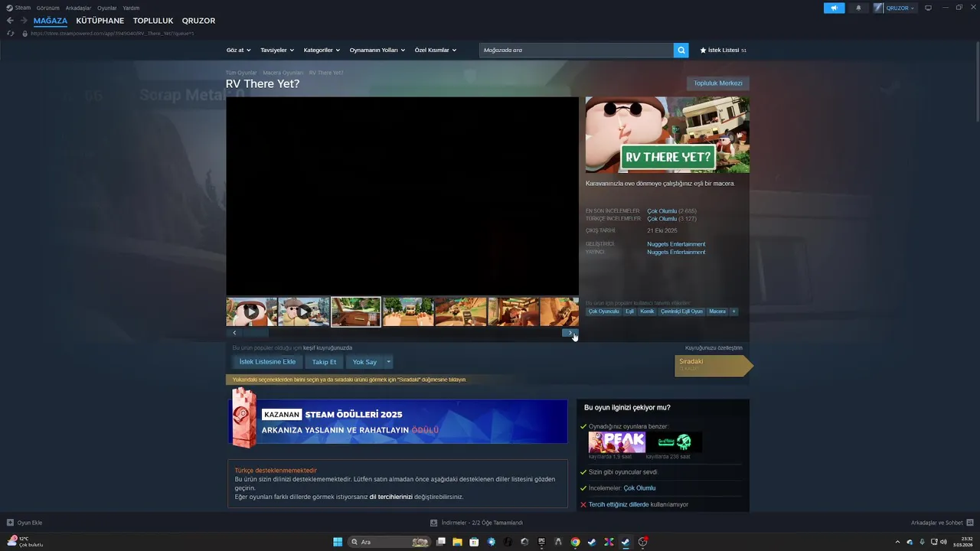Click the Mağazada ara search field
The image size is (980, 551).
coord(577,50)
